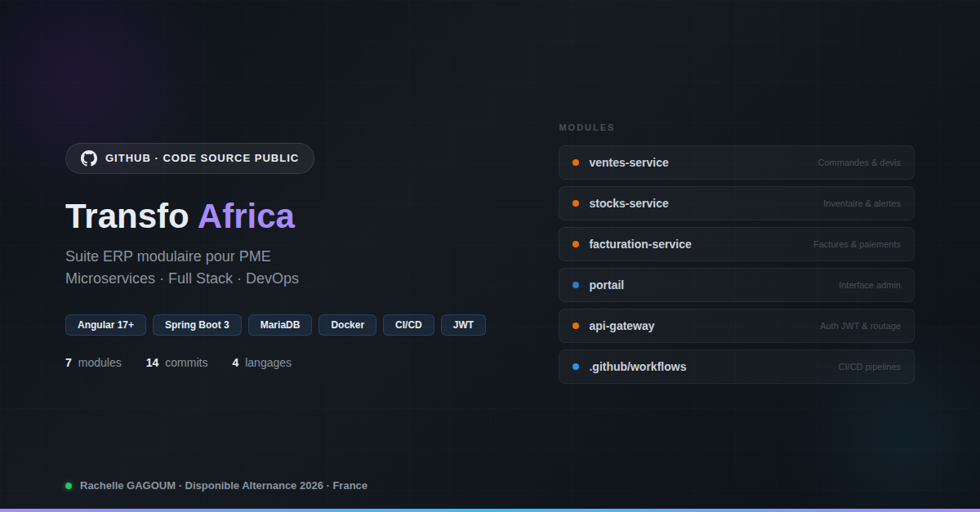980x512 pixels.
Task: Click the 'Factures & paiements' description
Action: pos(857,244)
